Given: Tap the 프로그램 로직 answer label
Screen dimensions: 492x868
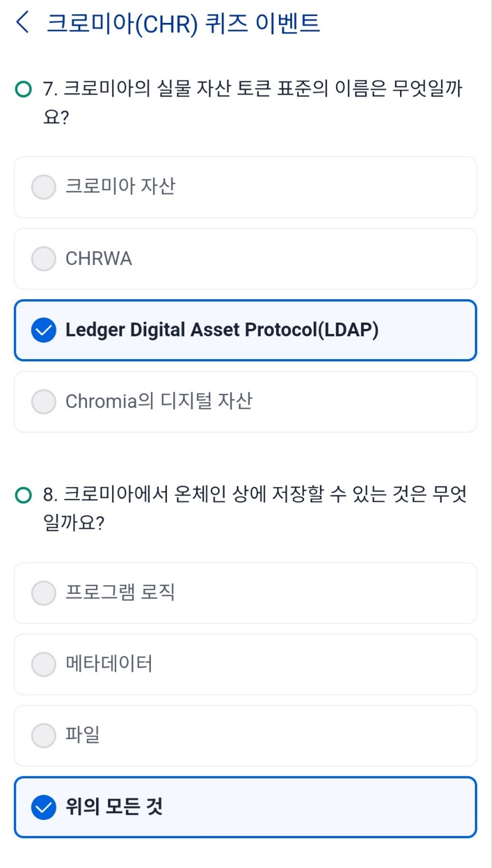Looking at the screenshot, I should [121, 593].
